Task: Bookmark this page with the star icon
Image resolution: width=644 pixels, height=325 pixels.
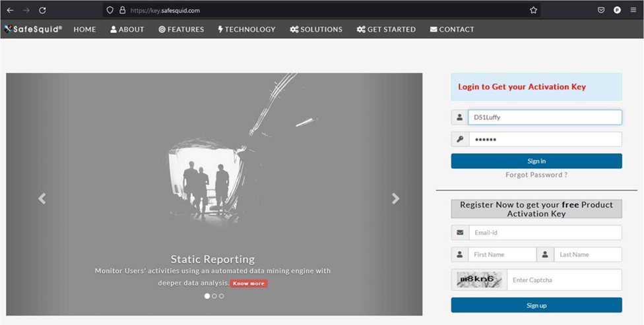Action: pos(533,11)
